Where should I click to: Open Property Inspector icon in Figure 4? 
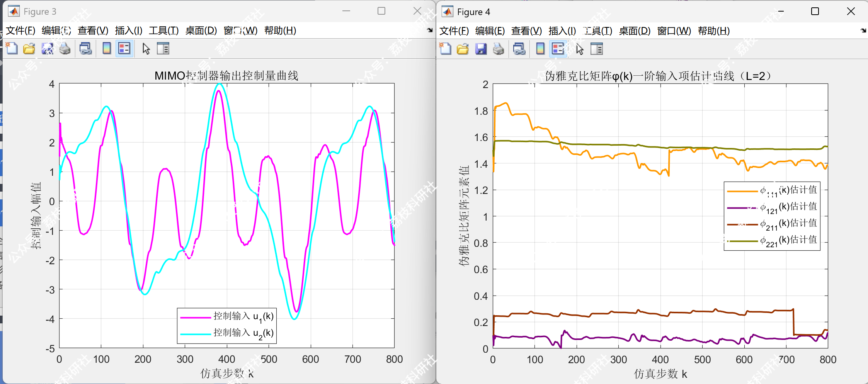click(597, 49)
